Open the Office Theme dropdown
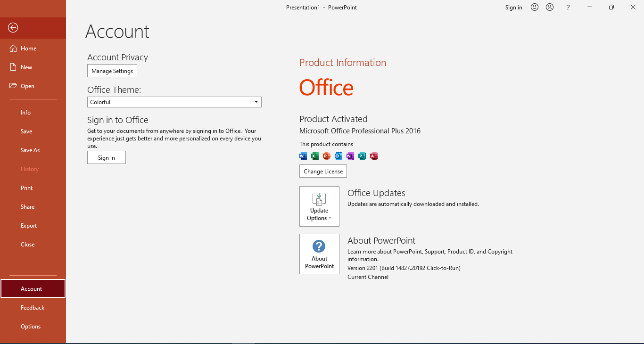The height and width of the screenshot is (344, 644). 174,102
